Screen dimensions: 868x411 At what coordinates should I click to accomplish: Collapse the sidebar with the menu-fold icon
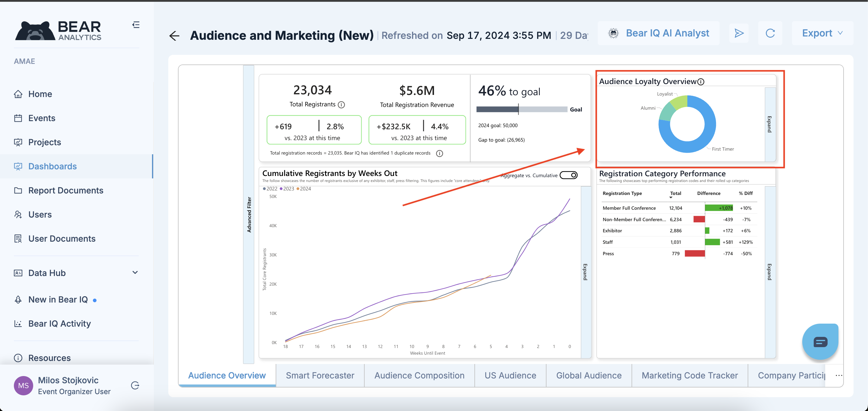(136, 25)
